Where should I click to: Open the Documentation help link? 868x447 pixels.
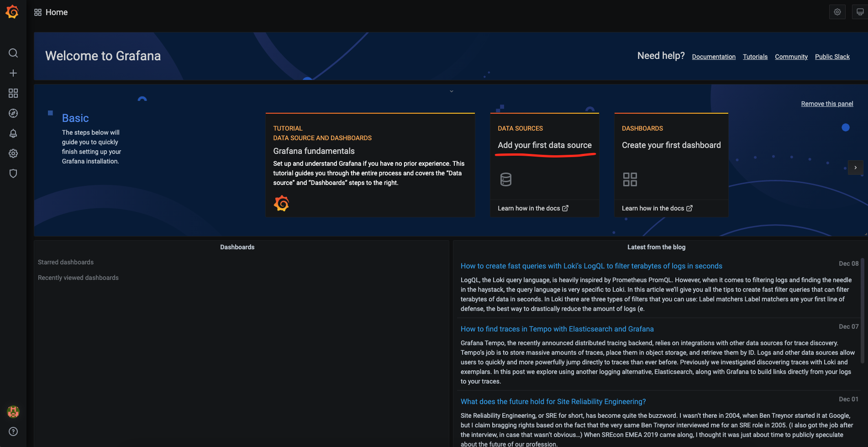coord(714,57)
